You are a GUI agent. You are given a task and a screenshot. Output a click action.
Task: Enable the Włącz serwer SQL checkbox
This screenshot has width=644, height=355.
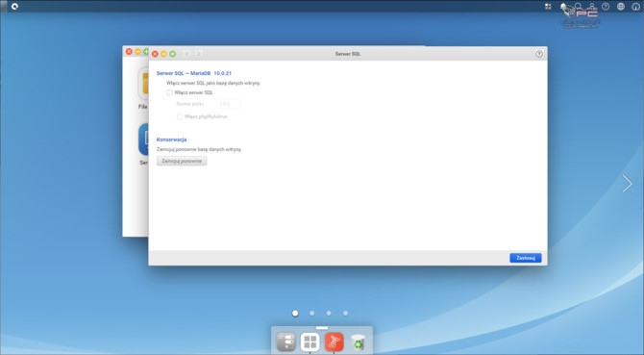[x=169, y=92]
